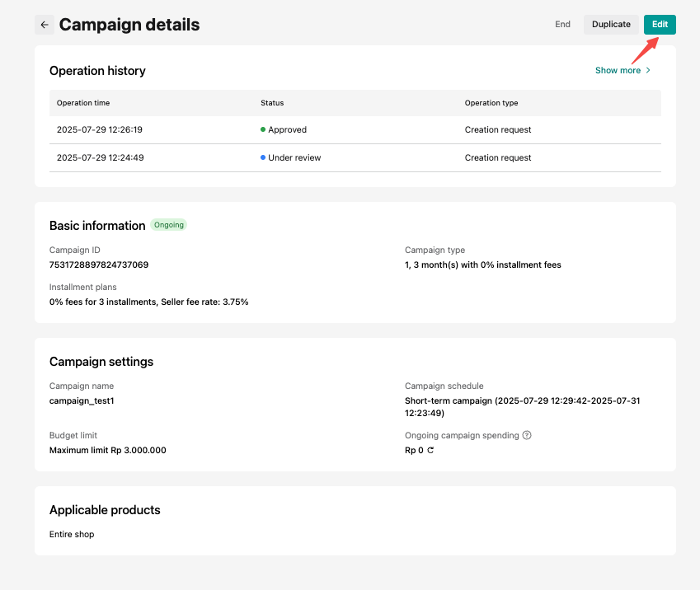Image resolution: width=700 pixels, height=590 pixels.
Task: Open the Show more link
Action: [618, 71]
